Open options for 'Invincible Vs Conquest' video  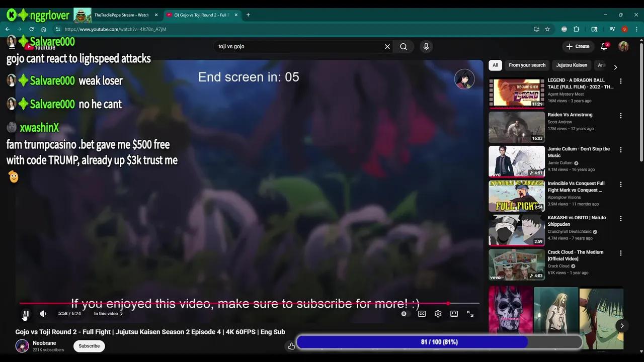tap(621, 185)
